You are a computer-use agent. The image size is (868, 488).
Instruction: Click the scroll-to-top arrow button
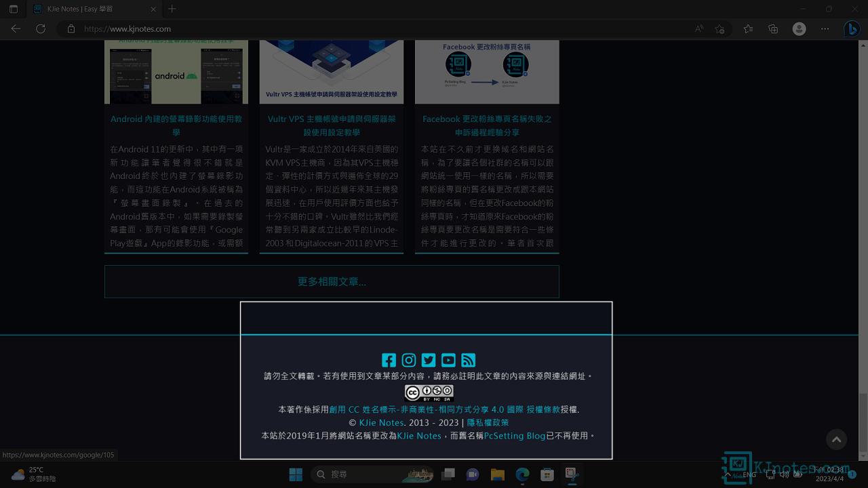(836, 440)
